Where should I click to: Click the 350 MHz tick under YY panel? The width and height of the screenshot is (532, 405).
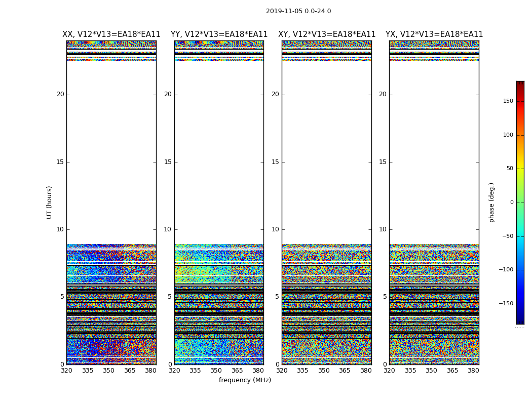point(216,371)
